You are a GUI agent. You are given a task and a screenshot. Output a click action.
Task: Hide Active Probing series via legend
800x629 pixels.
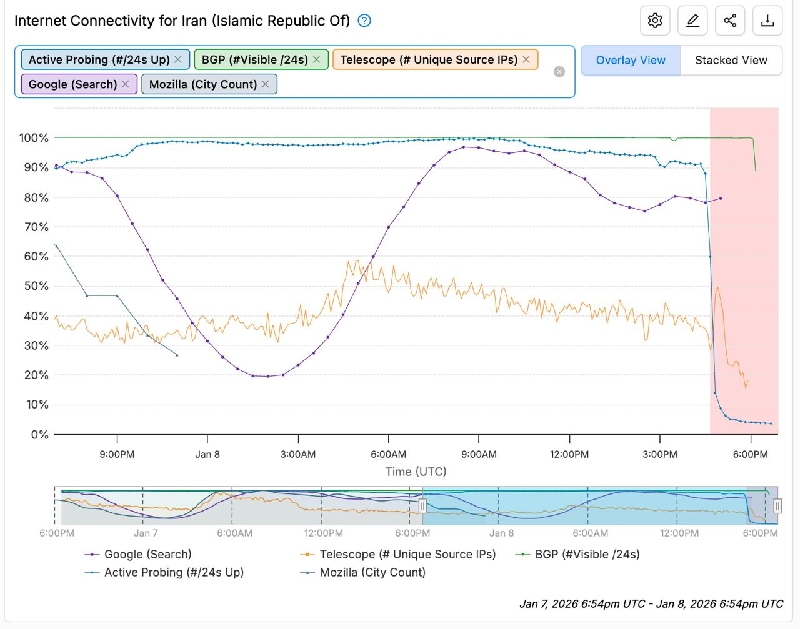click(167, 573)
